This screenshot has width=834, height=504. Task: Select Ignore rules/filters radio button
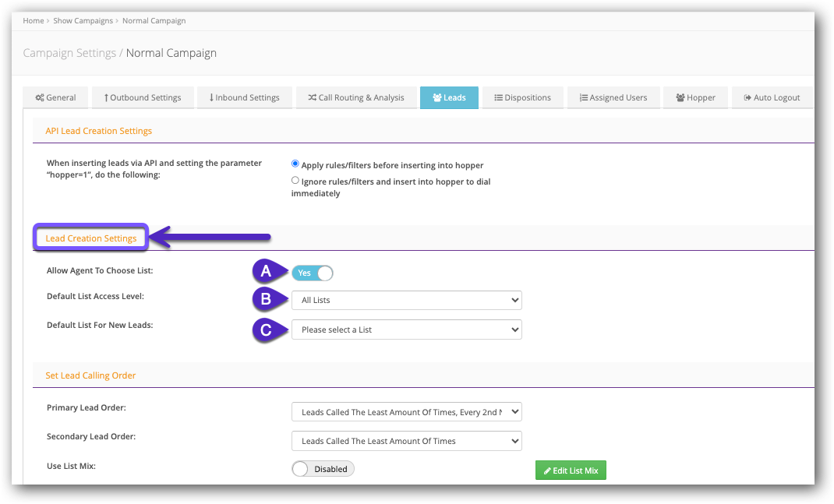(x=295, y=180)
